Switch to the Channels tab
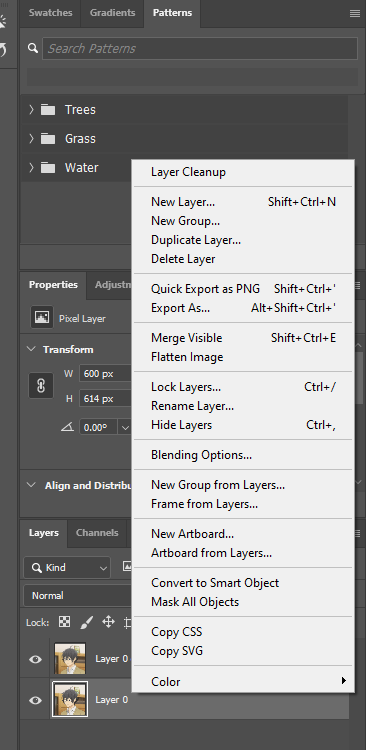This screenshot has height=750, width=366. tap(97, 532)
